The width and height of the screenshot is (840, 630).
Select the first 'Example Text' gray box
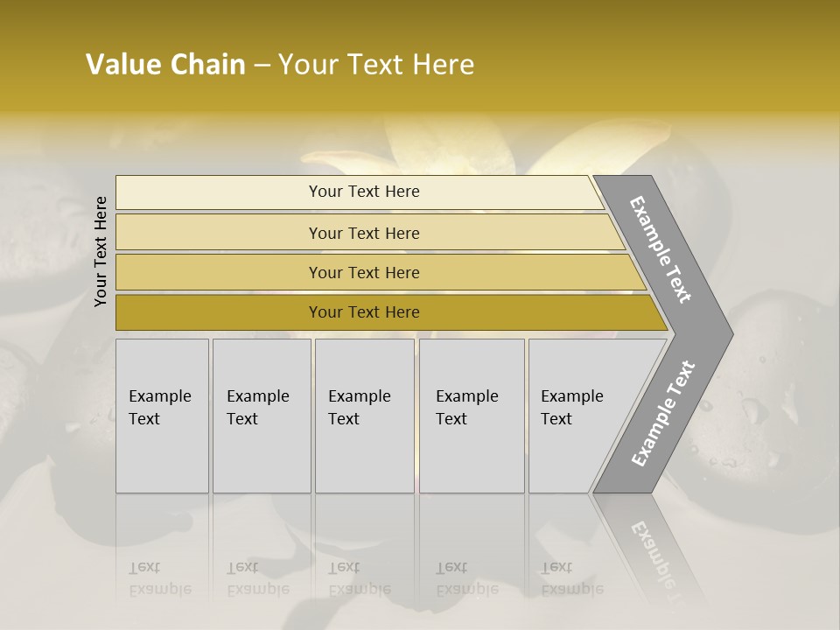(x=162, y=416)
